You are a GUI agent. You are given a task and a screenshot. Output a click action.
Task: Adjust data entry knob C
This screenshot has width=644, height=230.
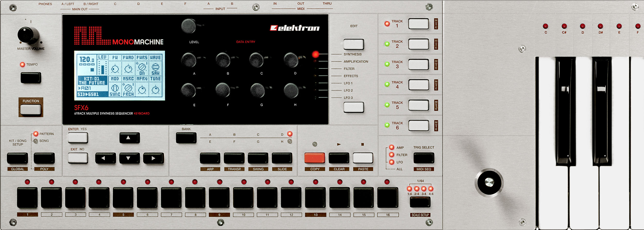[x=257, y=60]
